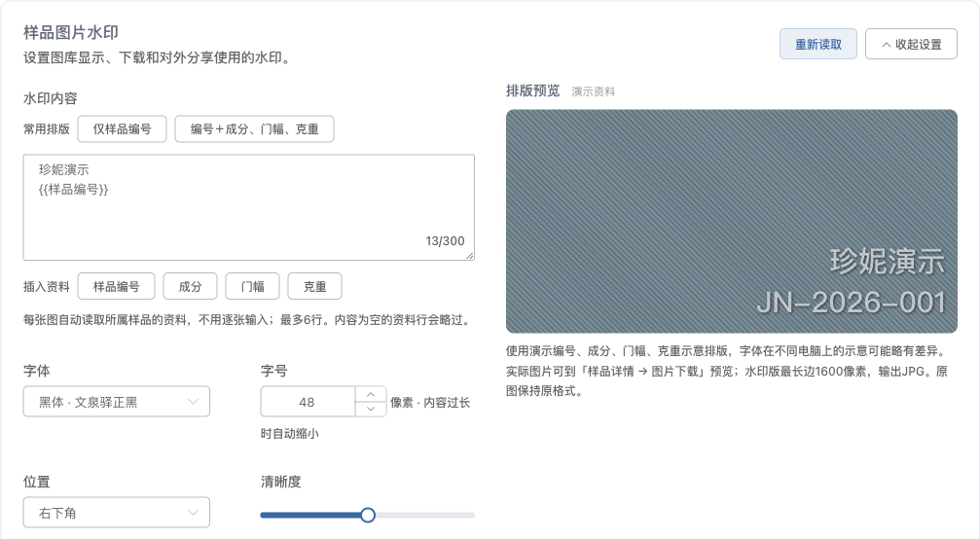Increase font size with up arrow
The height and width of the screenshot is (539, 980).
point(371,394)
